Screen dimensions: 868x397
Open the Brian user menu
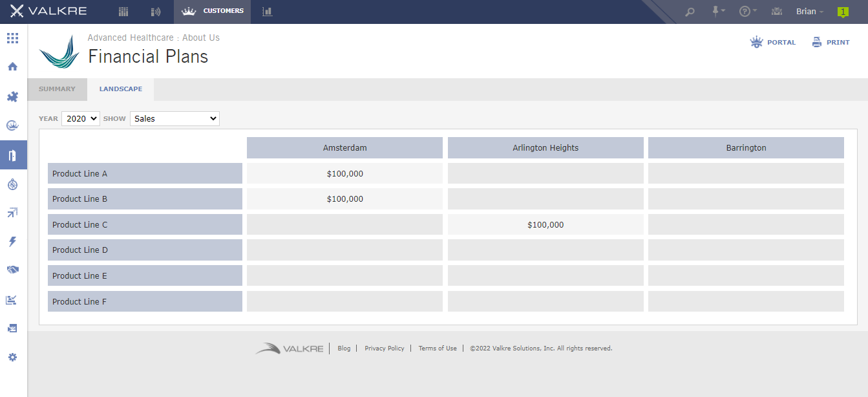coord(810,12)
